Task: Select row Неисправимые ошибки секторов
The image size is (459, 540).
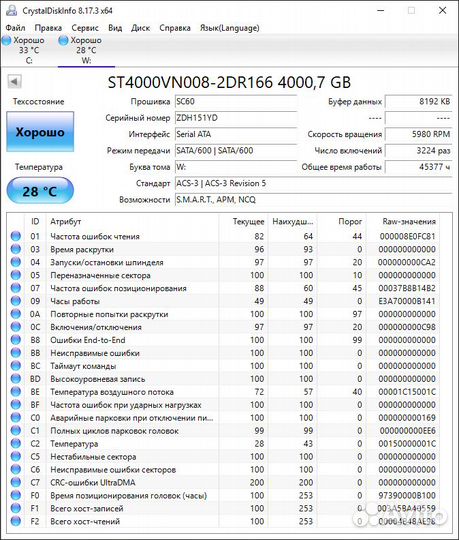Action: point(223,469)
